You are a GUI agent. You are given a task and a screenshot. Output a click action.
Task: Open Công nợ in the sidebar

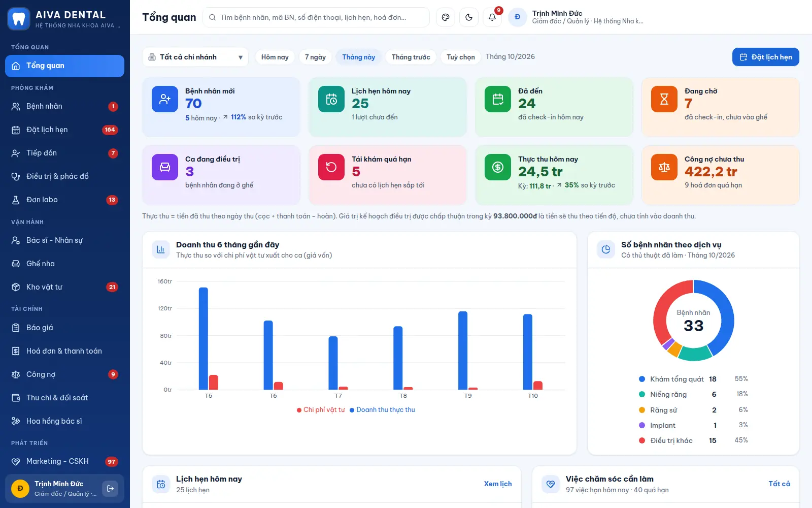(64, 374)
